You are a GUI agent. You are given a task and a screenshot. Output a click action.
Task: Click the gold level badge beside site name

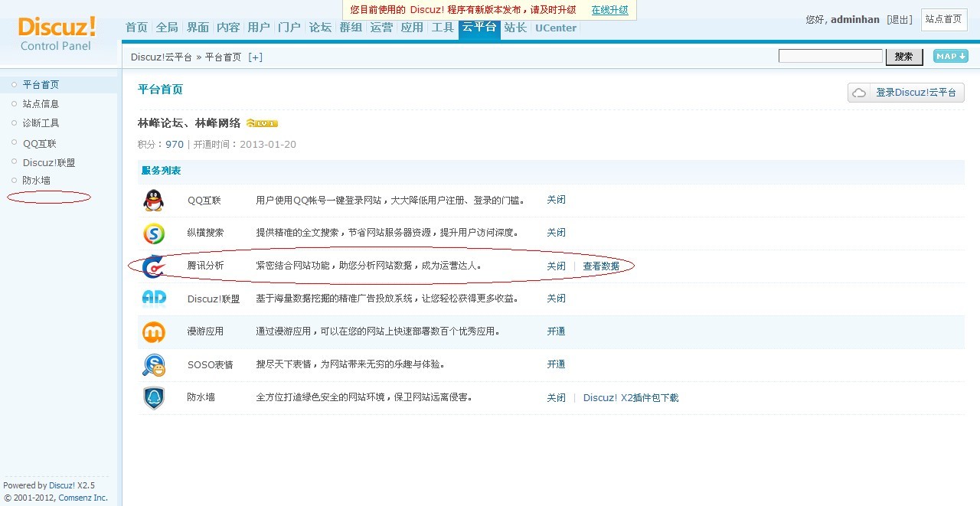(262, 123)
